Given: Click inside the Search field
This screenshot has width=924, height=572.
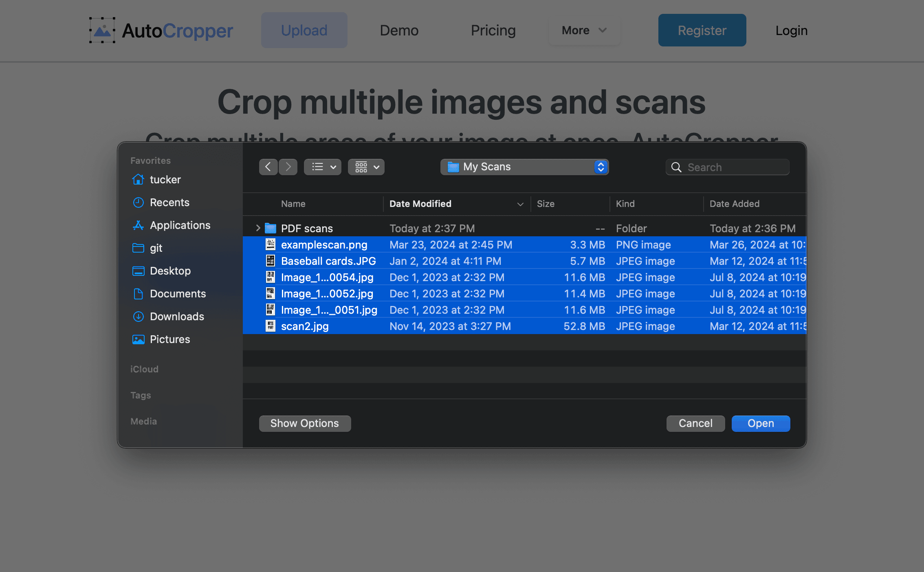Looking at the screenshot, I should click(x=727, y=167).
